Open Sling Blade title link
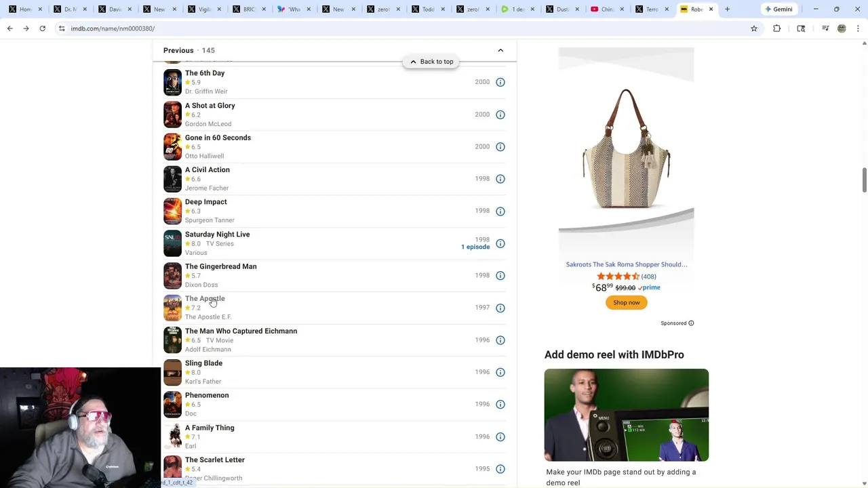 pyautogui.click(x=203, y=363)
